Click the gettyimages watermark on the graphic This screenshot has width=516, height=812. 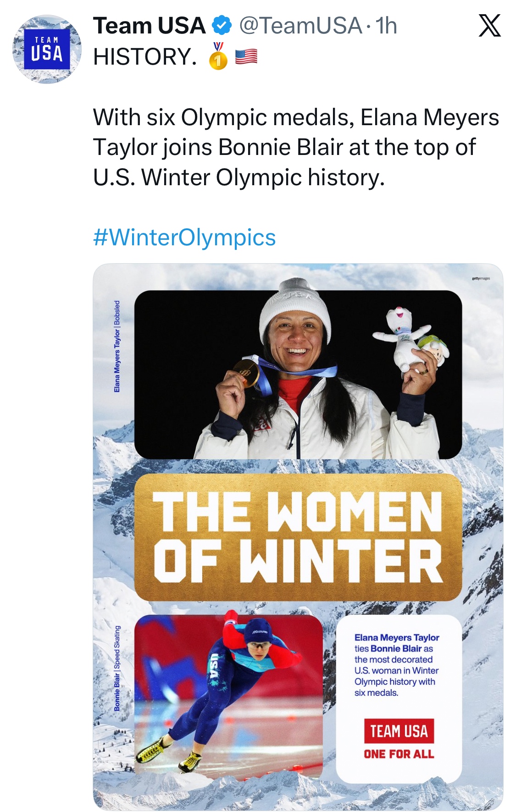coord(481,278)
